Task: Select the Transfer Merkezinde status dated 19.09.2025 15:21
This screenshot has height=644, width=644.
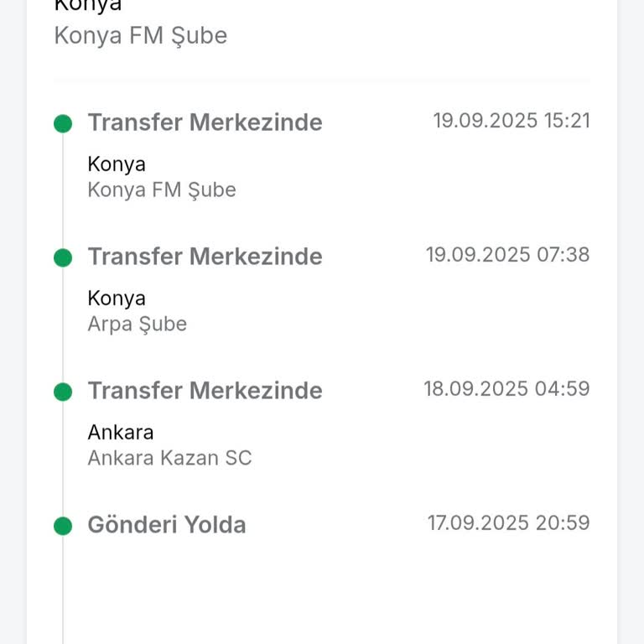Action: 205,122
